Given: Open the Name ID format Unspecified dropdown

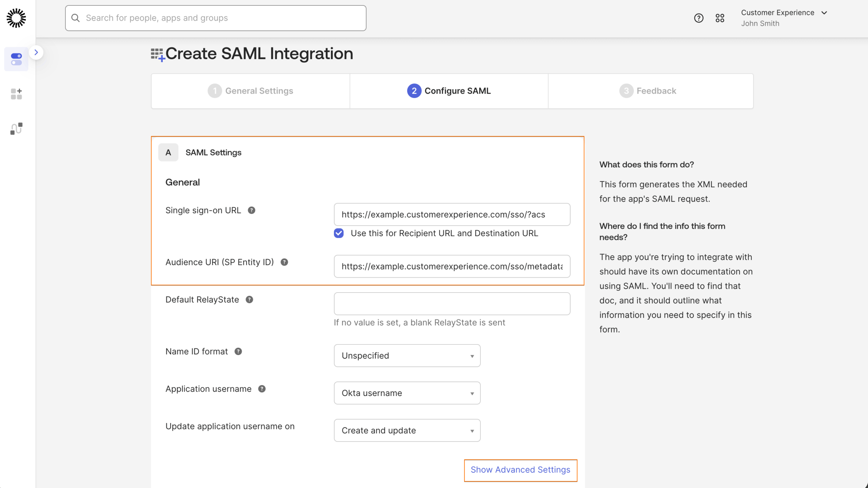Looking at the screenshot, I should (407, 355).
